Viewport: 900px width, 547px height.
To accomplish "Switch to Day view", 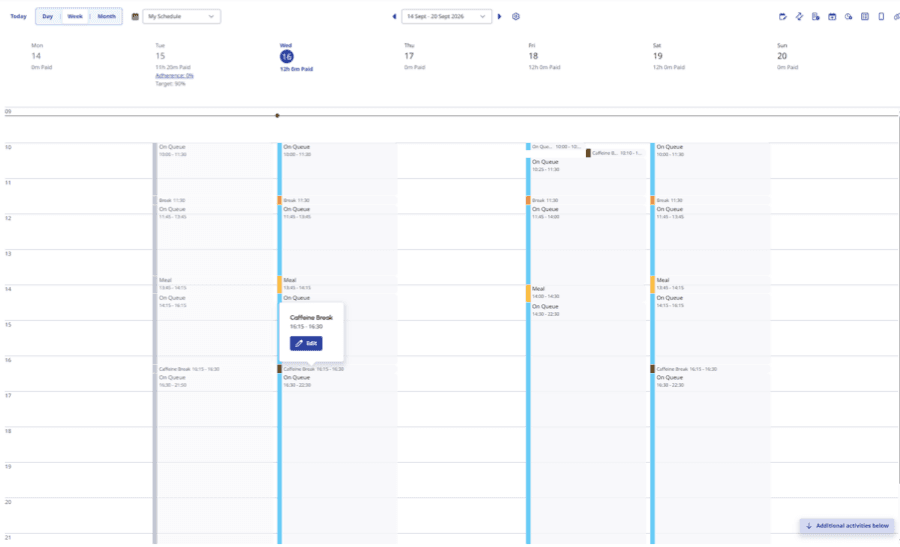I will tap(48, 17).
